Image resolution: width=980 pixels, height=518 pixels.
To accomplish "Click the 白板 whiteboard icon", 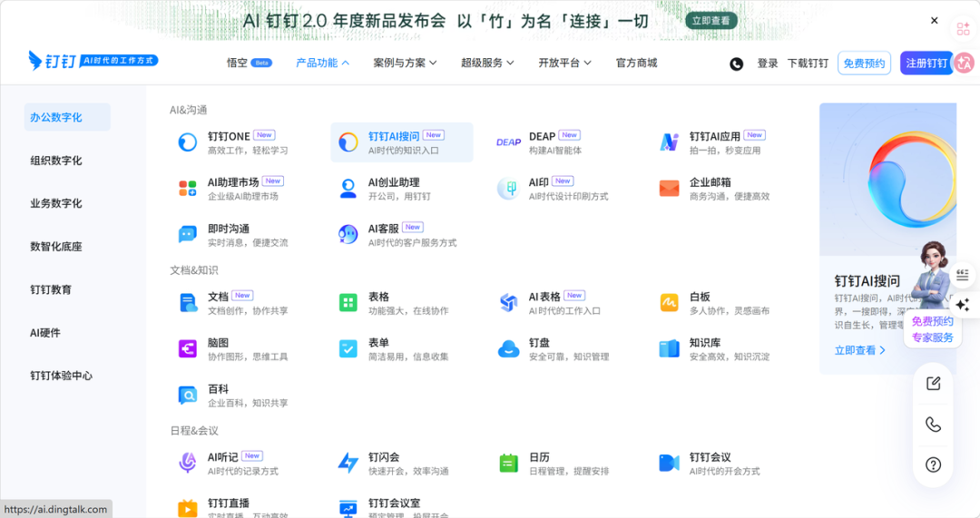I will click(670, 302).
